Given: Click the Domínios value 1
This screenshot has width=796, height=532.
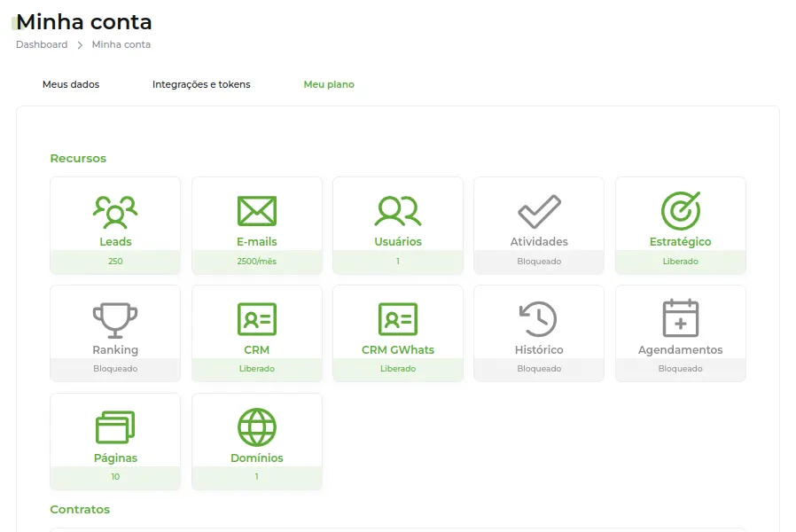Looking at the screenshot, I should point(257,477).
